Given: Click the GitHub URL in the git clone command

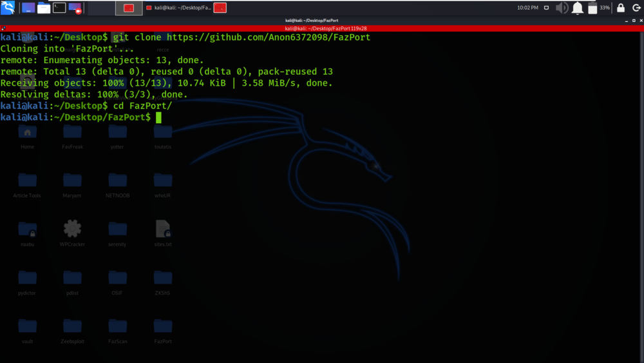Looking at the screenshot, I should 269,37.
